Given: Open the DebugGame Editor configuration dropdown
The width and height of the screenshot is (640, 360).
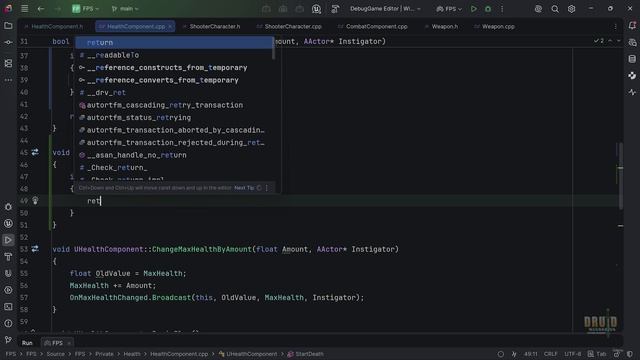Looking at the screenshot, I should [x=385, y=9].
